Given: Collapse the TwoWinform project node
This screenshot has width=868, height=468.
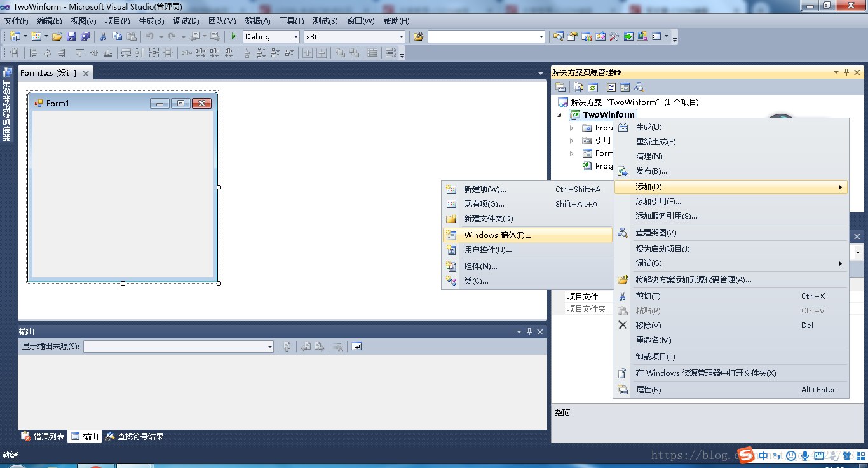Looking at the screenshot, I should coord(560,115).
